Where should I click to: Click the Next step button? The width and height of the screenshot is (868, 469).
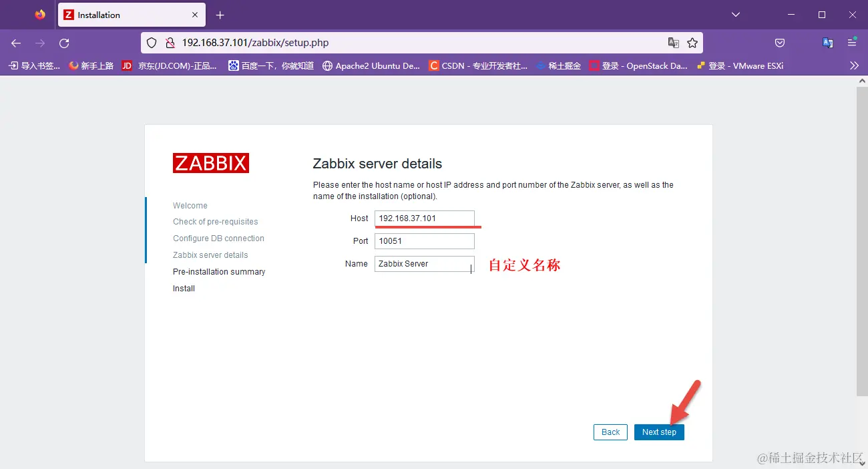point(659,432)
